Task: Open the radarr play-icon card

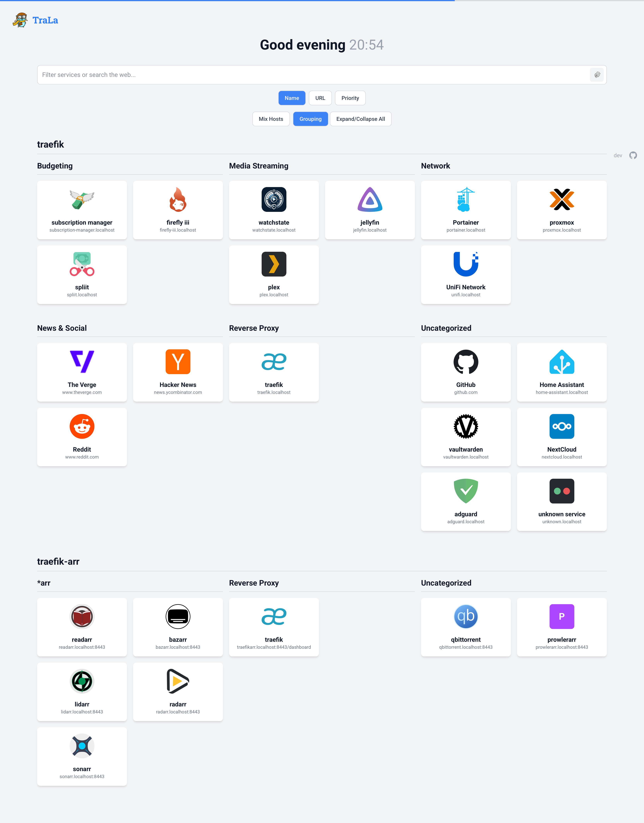Action: pyautogui.click(x=178, y=692)
